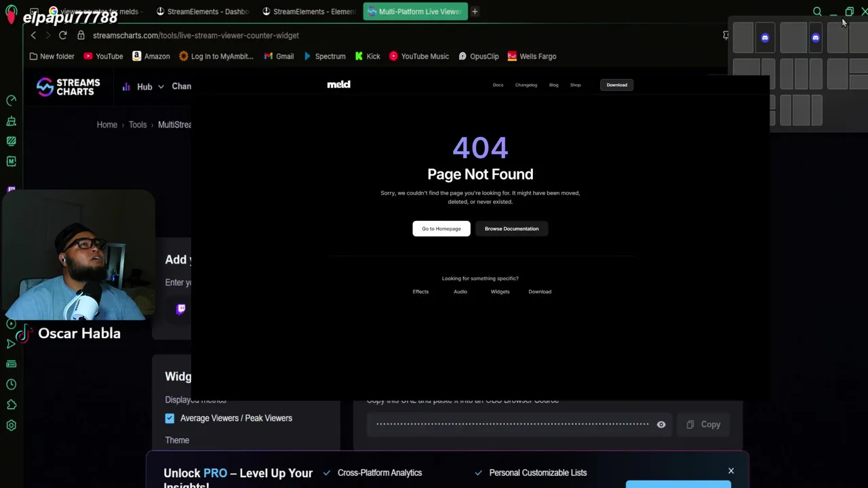Switch to StreamElements - Dashboard tab

click(202, 12)
